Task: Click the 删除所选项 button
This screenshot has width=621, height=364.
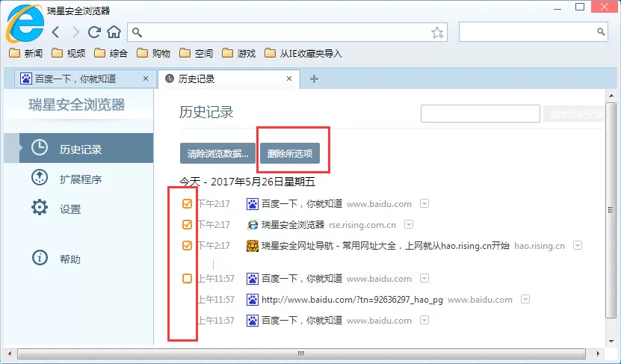Action: pos(290,153)
